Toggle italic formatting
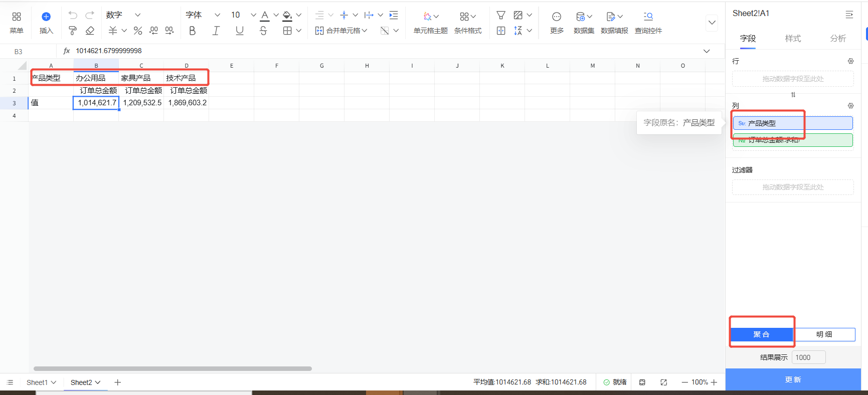The width and height of the screenshot is (868, 395). point(216,31)
